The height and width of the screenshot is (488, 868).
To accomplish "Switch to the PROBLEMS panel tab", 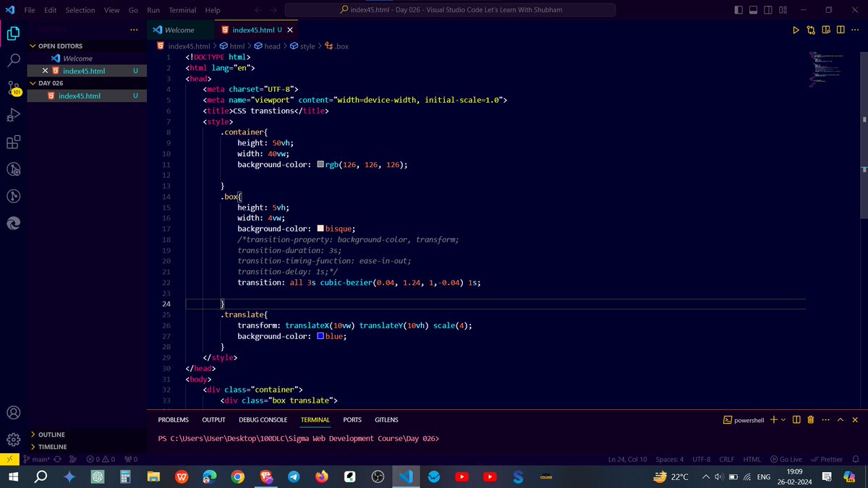I will pyautogui.click(x=174, y=419).
